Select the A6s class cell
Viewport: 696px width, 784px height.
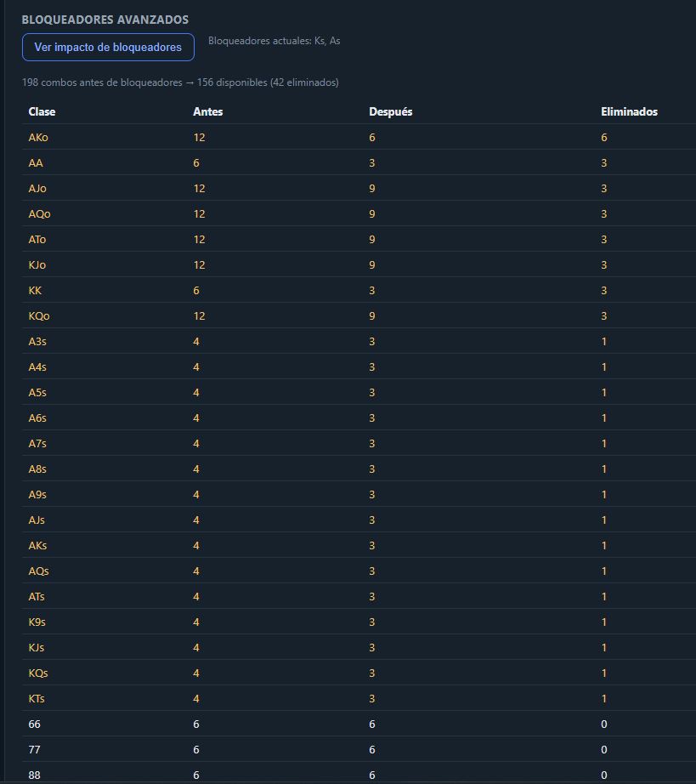[37, 418]
